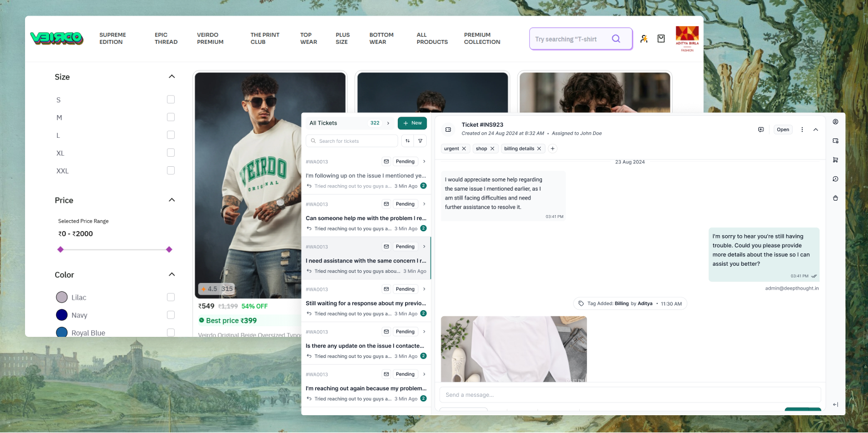Collapse the Color filter section
Screen dimensions: 868x433
coord(172,275)
